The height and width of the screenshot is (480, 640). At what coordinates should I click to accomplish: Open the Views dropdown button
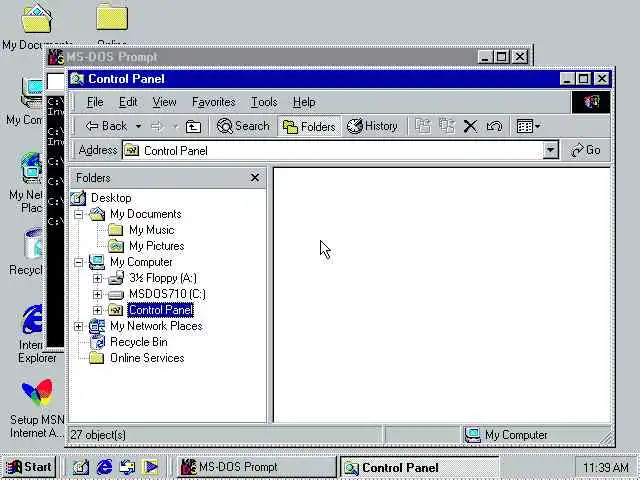coord(528,126)
